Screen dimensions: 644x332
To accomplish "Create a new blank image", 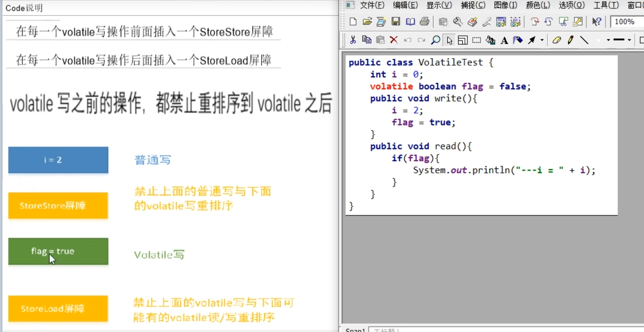I will (353, 21).
